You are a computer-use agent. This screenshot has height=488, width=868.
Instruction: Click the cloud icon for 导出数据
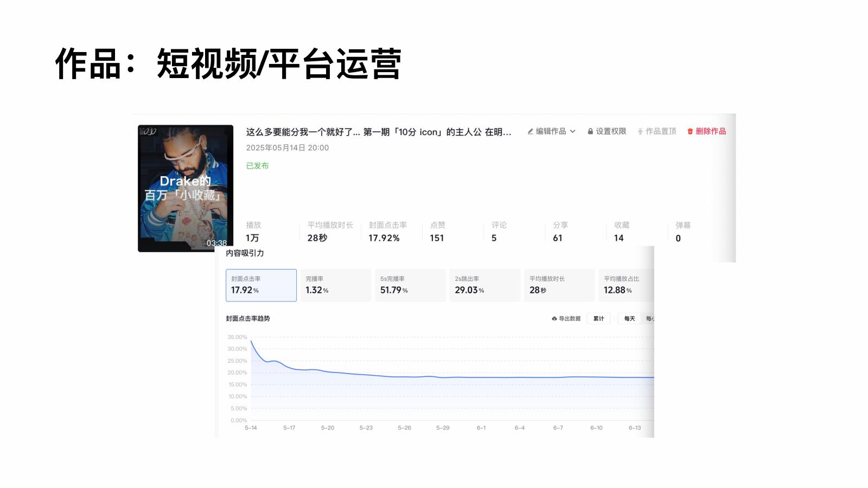pos(554,319)
